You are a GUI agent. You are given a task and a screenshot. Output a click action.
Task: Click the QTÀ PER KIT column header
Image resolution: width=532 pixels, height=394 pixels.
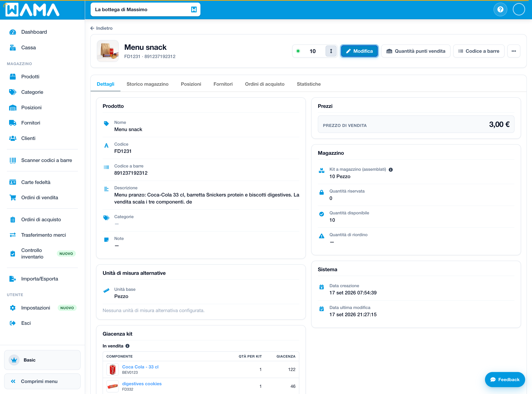pos(250,357)
